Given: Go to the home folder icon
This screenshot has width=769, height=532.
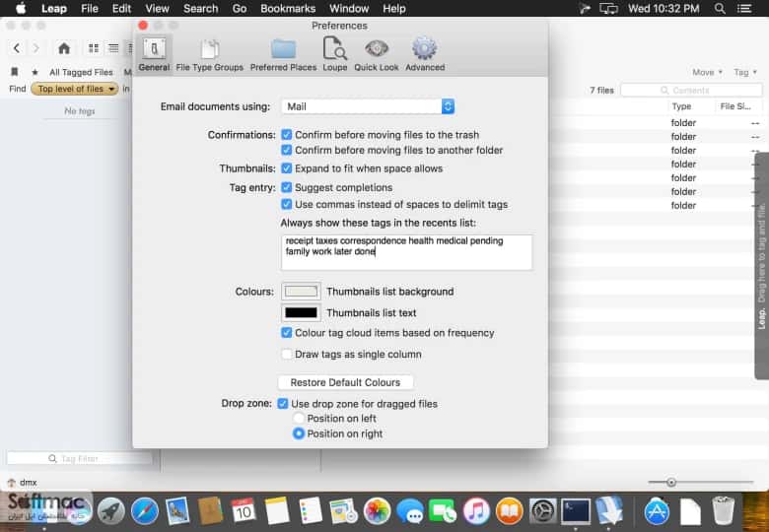Looking at the screenshot, I should [x=64, y=48].
